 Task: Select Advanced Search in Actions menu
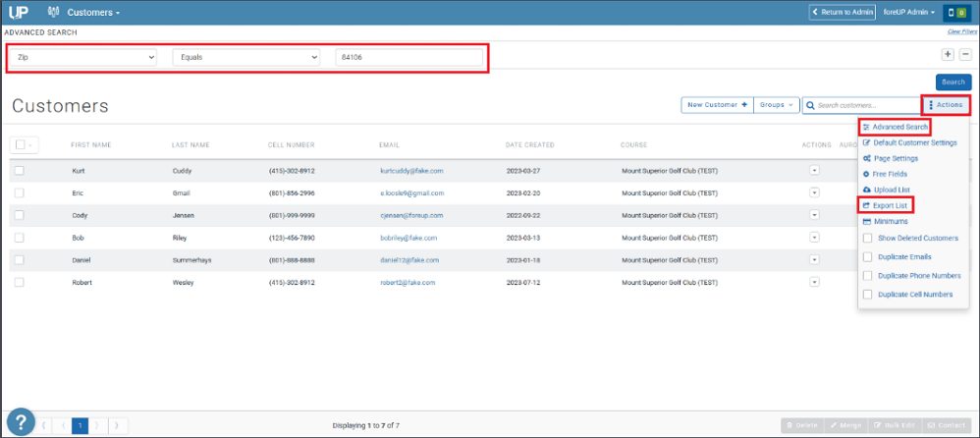pos(895,127)
